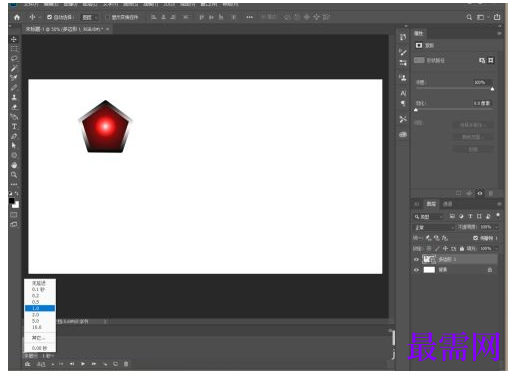Open the History panel icon in collapsed dock

pyautogui.click(x=403, y=37)
